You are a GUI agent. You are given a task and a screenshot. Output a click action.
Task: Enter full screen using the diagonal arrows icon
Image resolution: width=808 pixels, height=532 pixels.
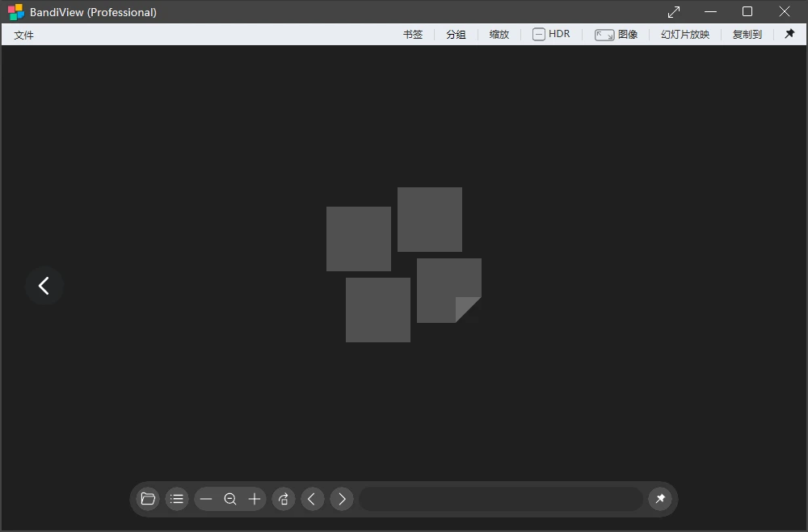pyautogui.click(x=674, y=11)
